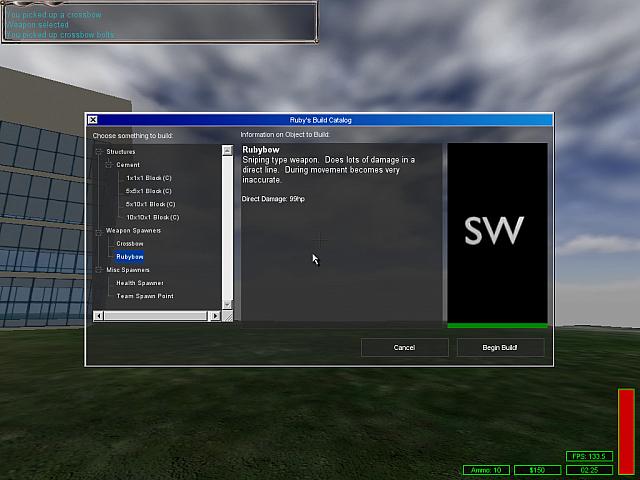This screenshot has height=480, width=640.
Task: Click the Cancel button
Action: click(404, 348)
